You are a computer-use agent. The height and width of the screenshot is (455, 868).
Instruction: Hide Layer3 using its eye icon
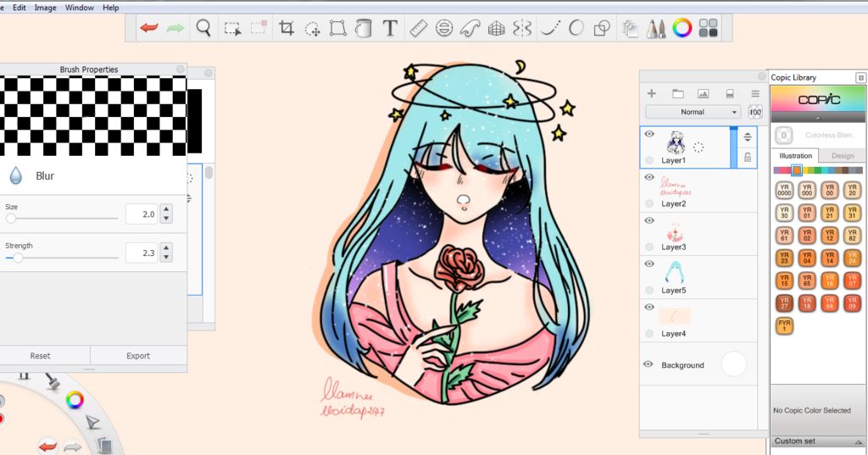coord(649,220)
